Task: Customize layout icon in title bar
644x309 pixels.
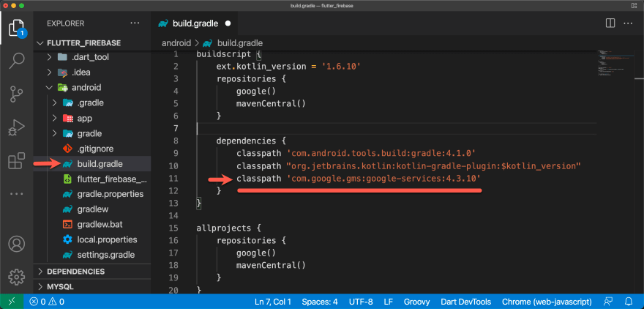Action: tap(633, 5)
